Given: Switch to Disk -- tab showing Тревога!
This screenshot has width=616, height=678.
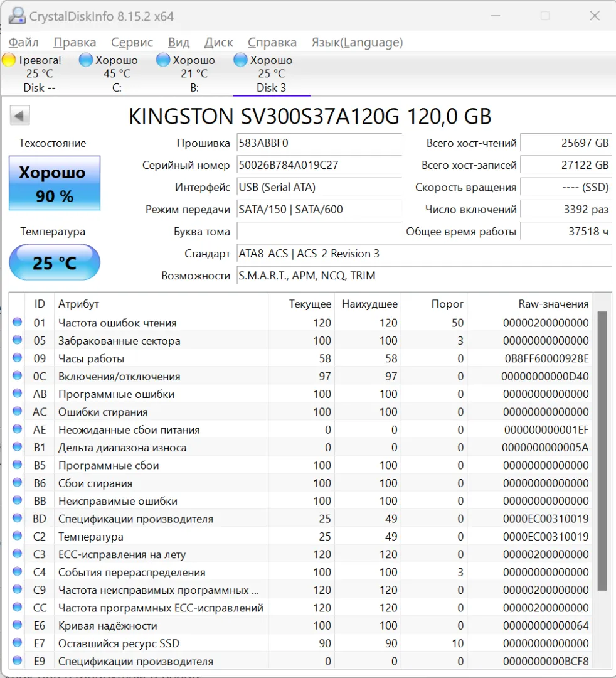Looking at the screenshot, I should 40,73.
